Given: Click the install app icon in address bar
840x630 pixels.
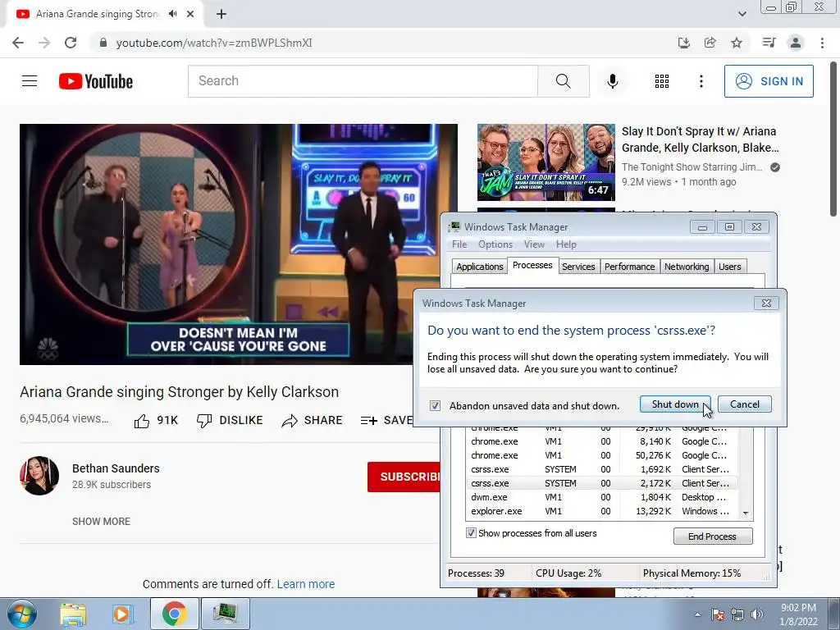Looking at the screenshot, I should click(683, 43).
